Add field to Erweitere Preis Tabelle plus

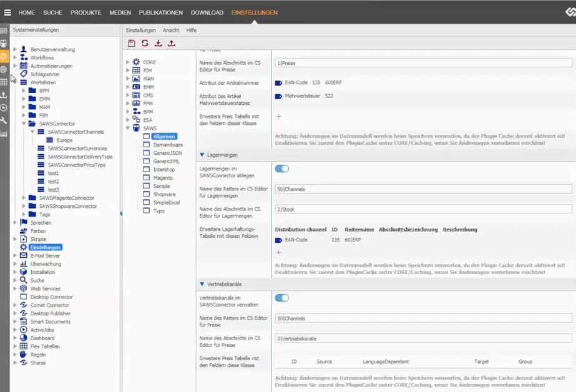(278, 117)
